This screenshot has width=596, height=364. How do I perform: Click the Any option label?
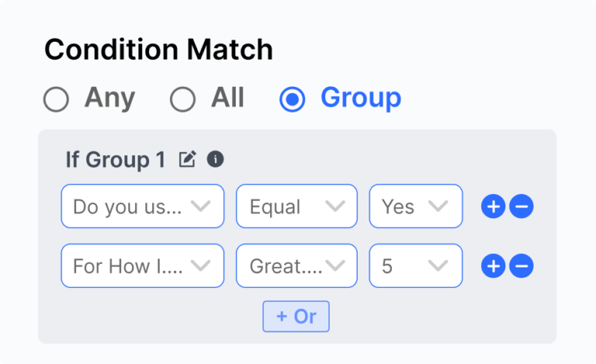pos(109,99)
